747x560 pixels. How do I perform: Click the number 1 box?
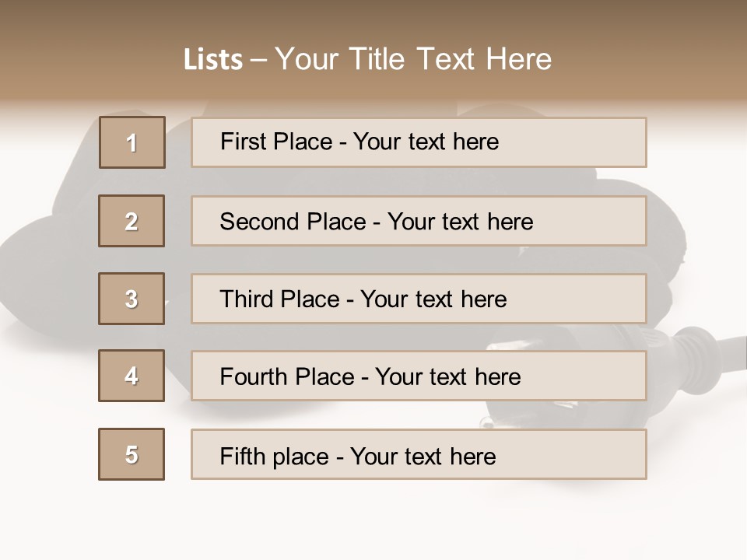pos(132,142)
